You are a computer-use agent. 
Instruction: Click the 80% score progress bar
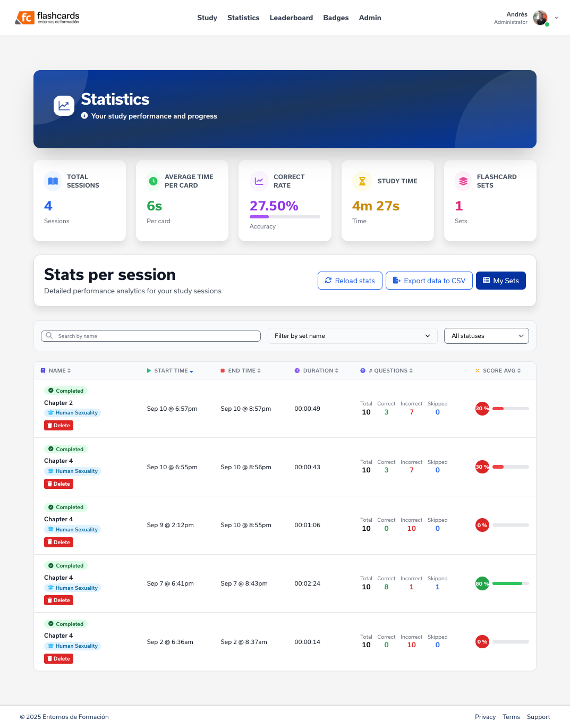click(x=510, y=583)
